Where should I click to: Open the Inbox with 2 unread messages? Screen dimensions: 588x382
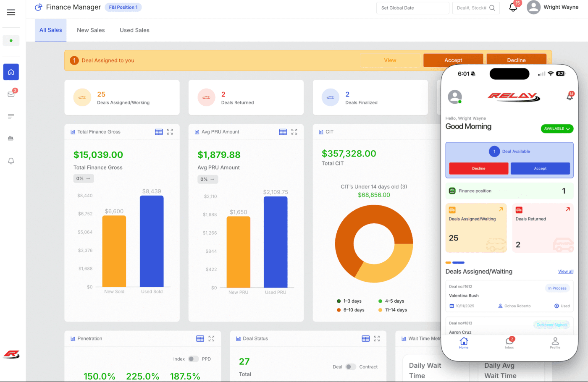coord(11,94)
